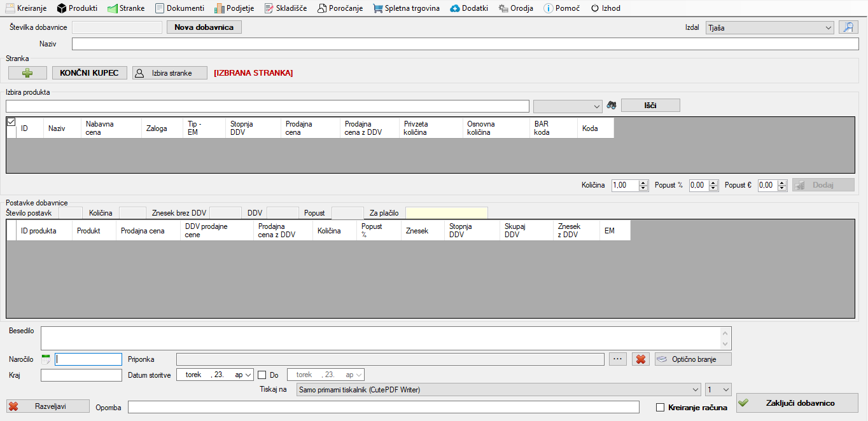Expand the print copies count dropdown

click(725, 390)
